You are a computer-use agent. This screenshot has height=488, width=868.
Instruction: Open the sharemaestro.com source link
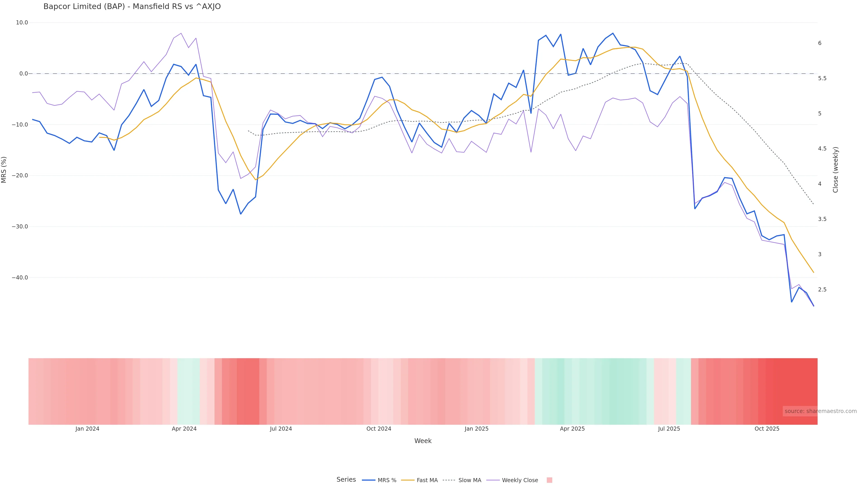pos(821,411)
